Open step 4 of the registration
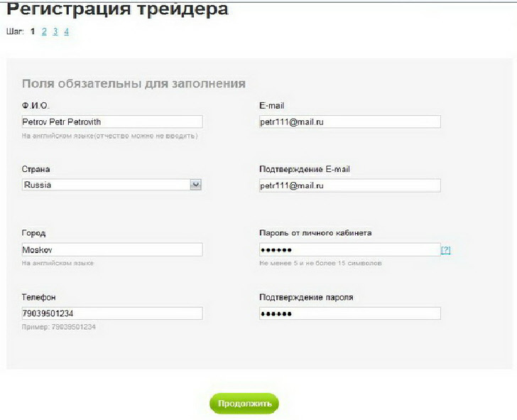This screenshot has width=517, height=420. 66,32
